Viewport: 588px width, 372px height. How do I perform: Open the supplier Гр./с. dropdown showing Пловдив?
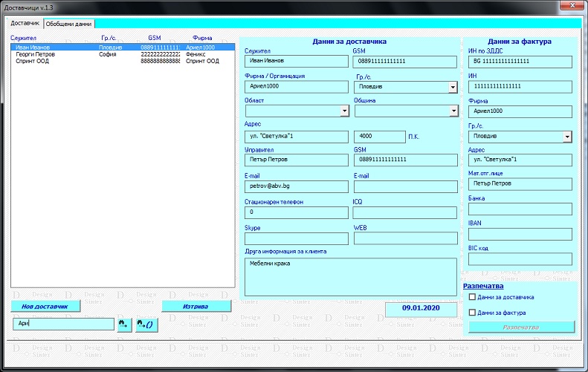pos(453,88)
